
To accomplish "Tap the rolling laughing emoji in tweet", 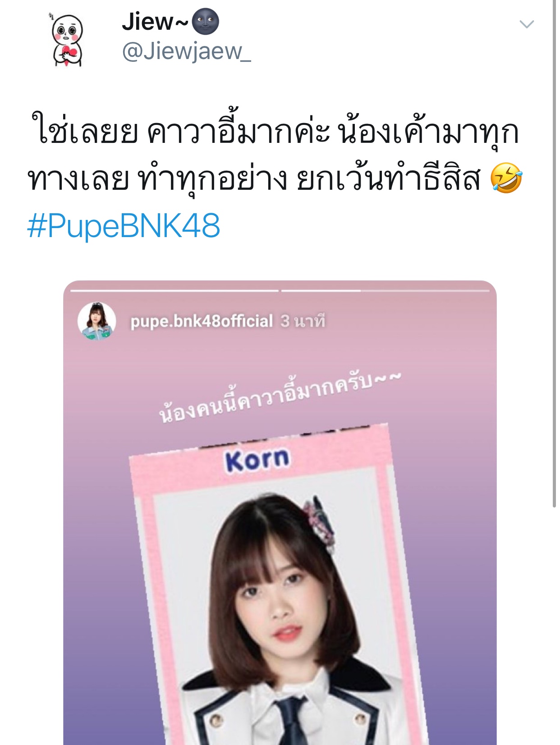I will [x=506, y=178].
